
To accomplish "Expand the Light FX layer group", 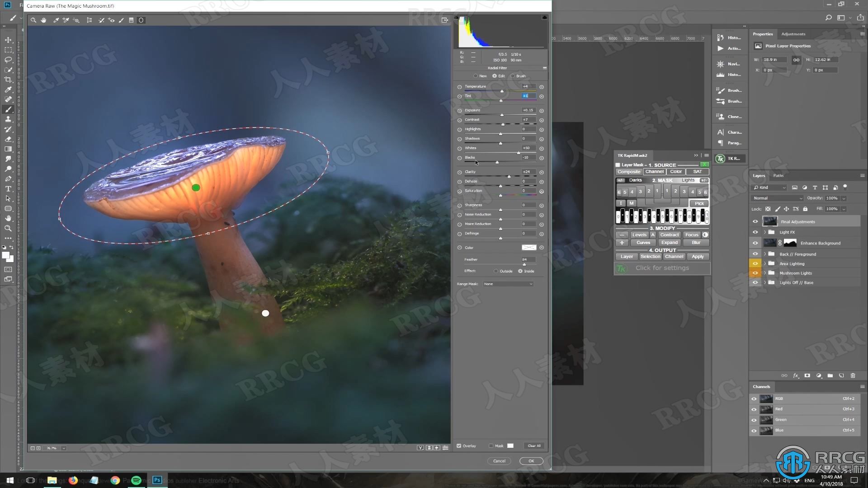I will (x=765, y=232).
